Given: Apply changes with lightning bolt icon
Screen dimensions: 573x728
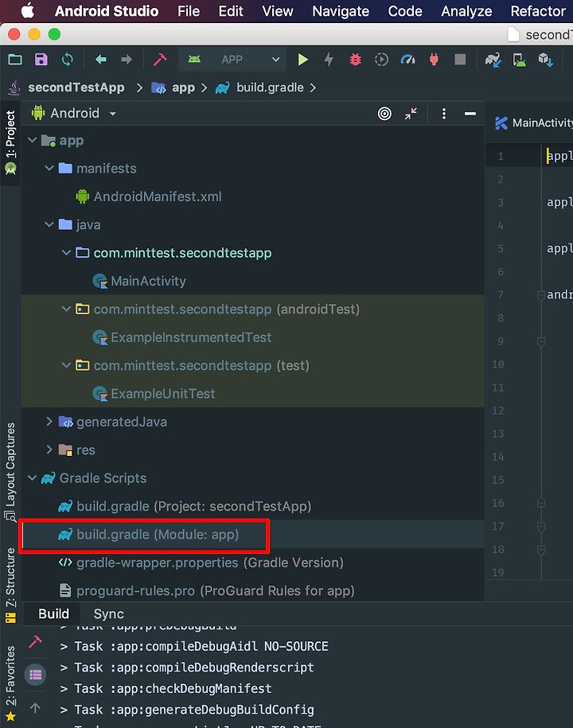Looking at the screenshot, I should coord(329,60).
